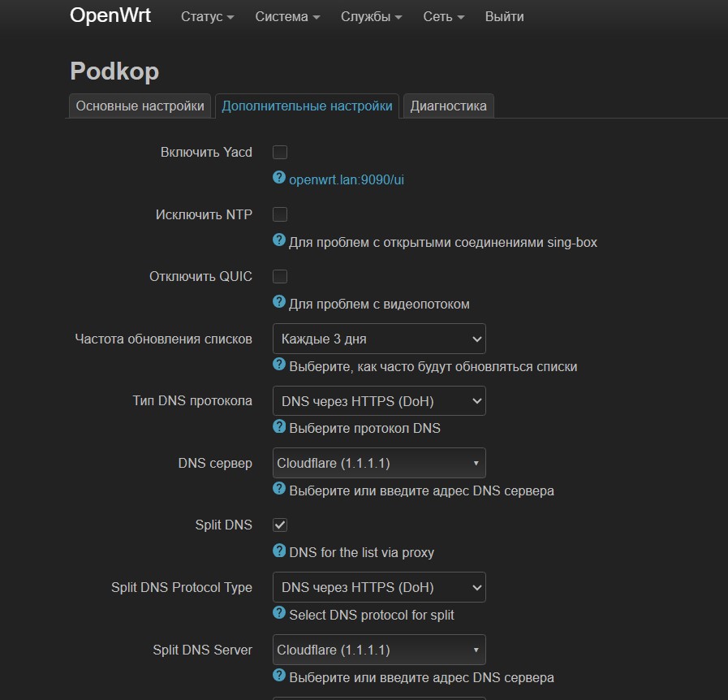Click the 'Split DNS' label

pyautogui.click(x=223, y=525)
